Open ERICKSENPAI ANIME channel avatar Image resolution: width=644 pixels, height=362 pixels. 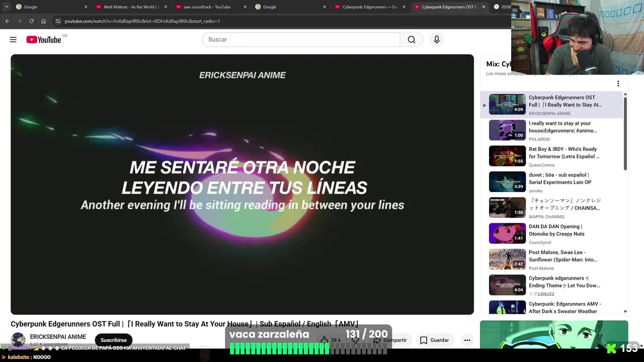click(x=18, y=339)
